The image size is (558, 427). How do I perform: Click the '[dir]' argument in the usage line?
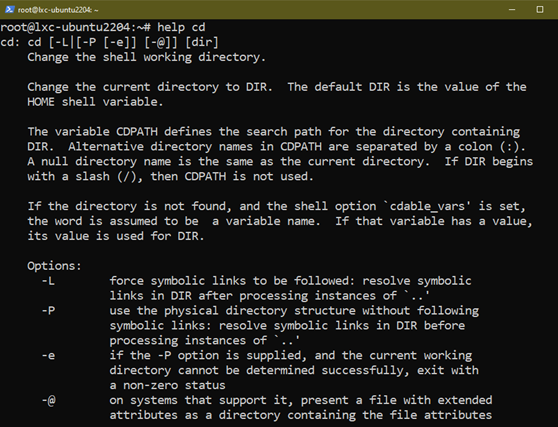point(202,42)
